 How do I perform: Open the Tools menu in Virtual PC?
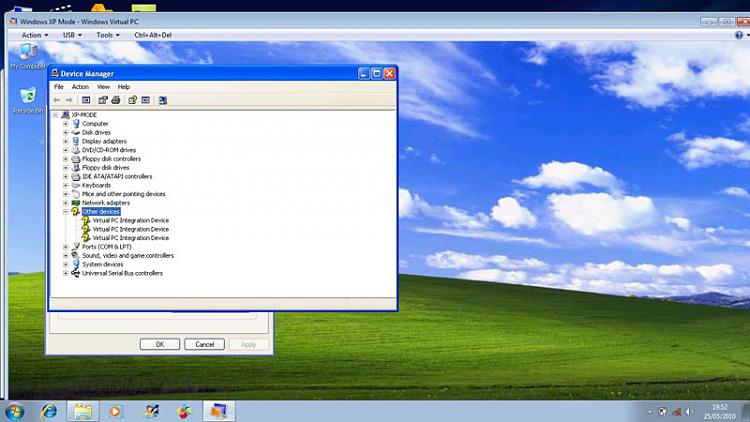(108, 35)
